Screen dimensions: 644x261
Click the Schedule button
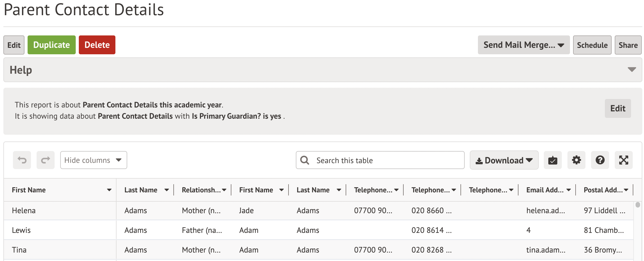click(592, 45)
